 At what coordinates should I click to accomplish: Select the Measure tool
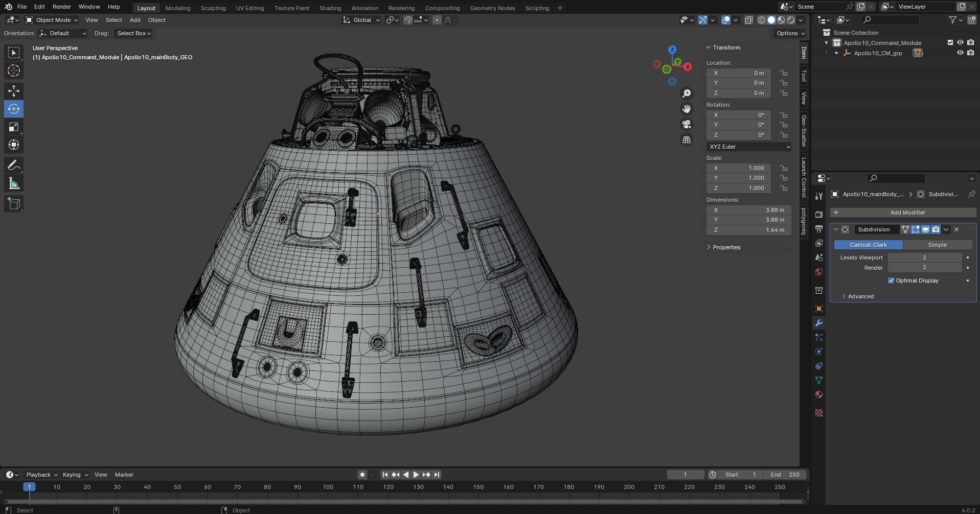coord(14,183)
